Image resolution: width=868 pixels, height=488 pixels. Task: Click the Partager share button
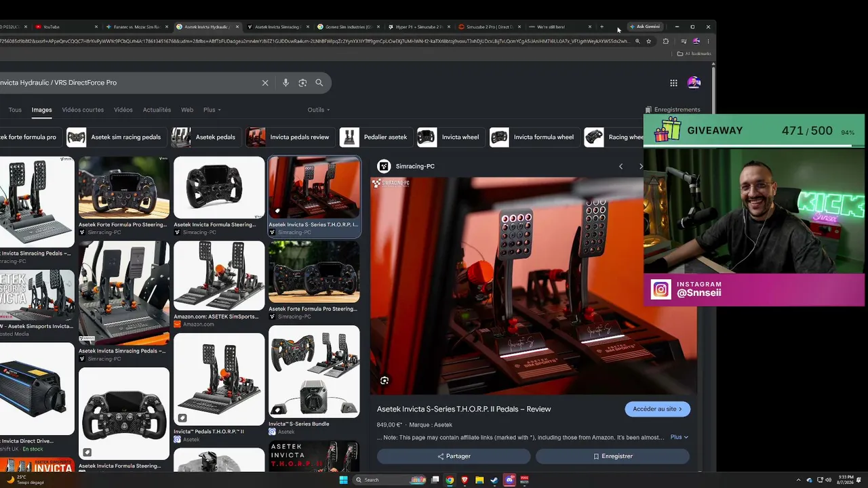454,456
